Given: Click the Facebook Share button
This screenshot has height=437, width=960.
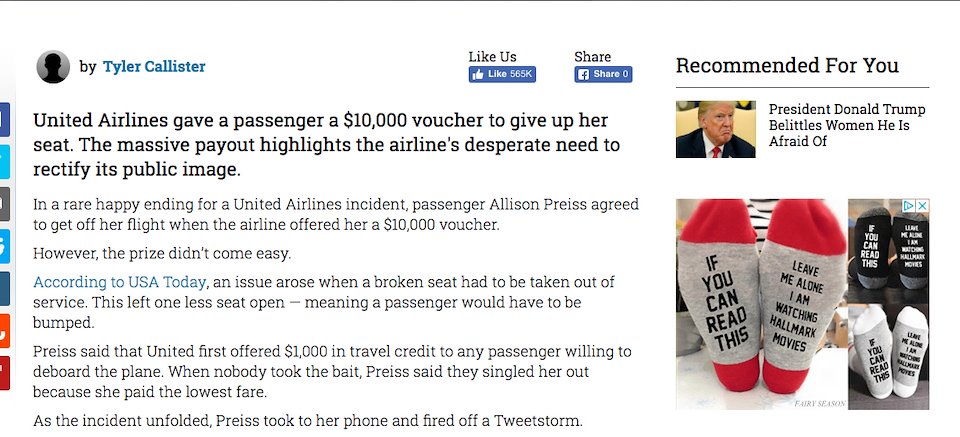Looking at the screenshot, I should [603, 74].
